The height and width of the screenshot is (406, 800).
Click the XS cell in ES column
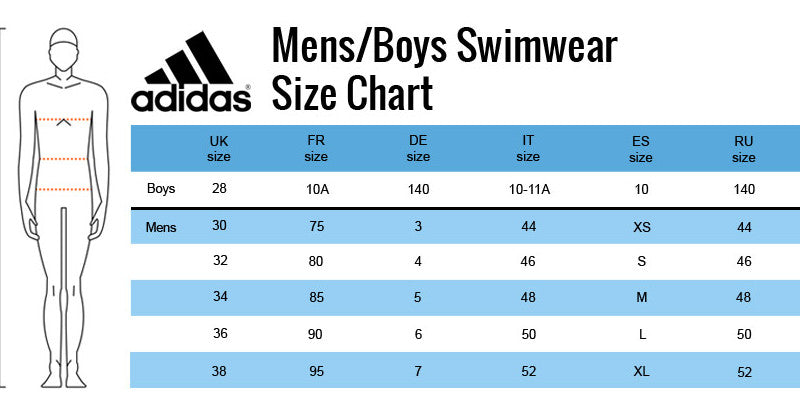[x=642, y=227]
